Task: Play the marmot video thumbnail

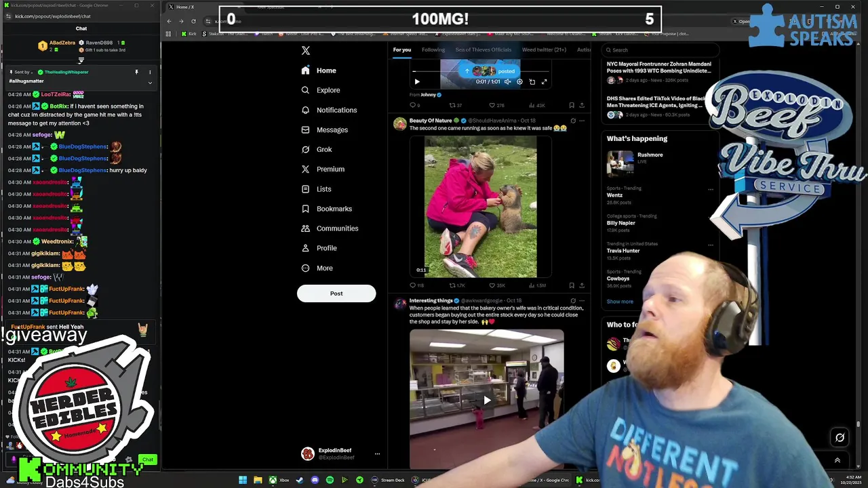Action: tap(480, 207)
